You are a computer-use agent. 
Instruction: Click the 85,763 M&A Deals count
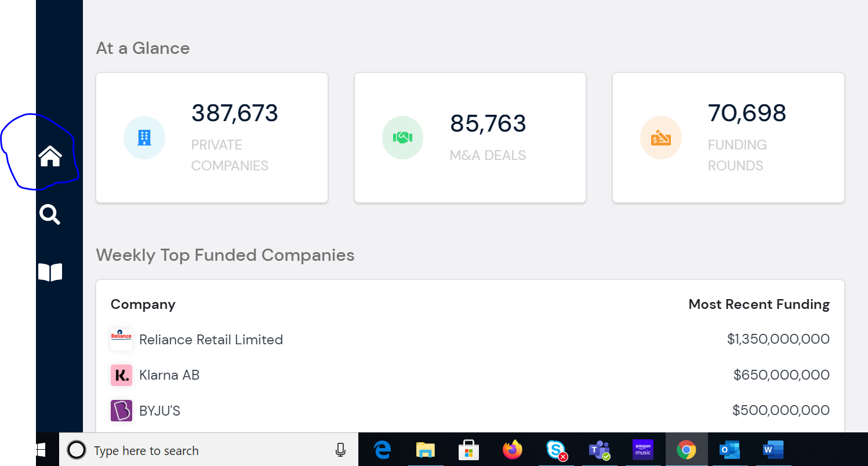click(x=488, y=123)
